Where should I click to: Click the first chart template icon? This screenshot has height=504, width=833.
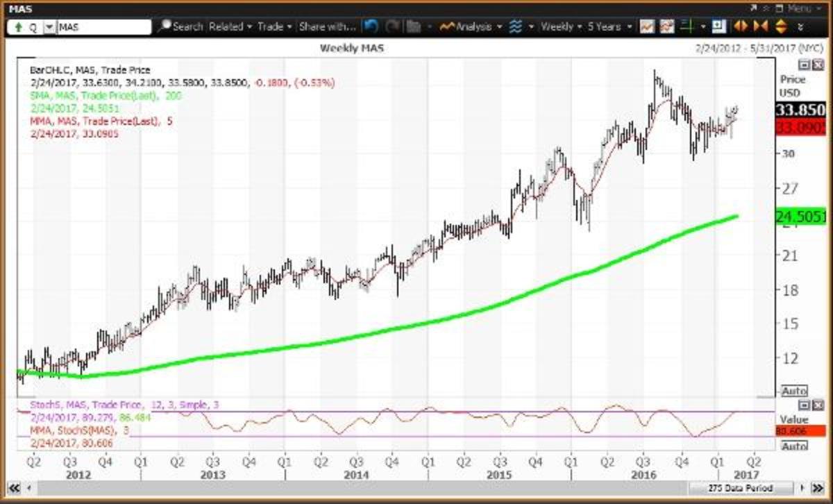point(646,27)
